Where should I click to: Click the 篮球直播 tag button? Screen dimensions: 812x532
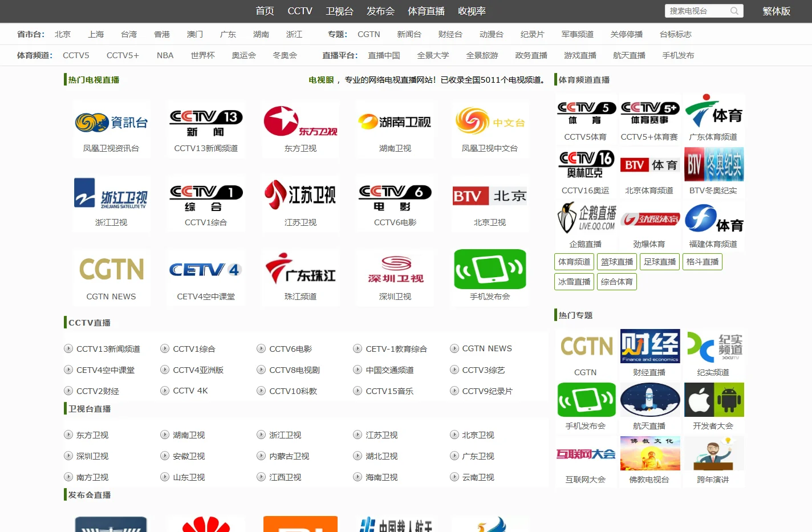[617, 262]
